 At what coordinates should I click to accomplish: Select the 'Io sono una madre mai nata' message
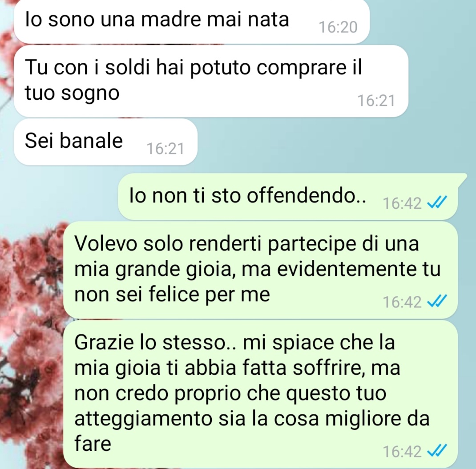[192, 21]
